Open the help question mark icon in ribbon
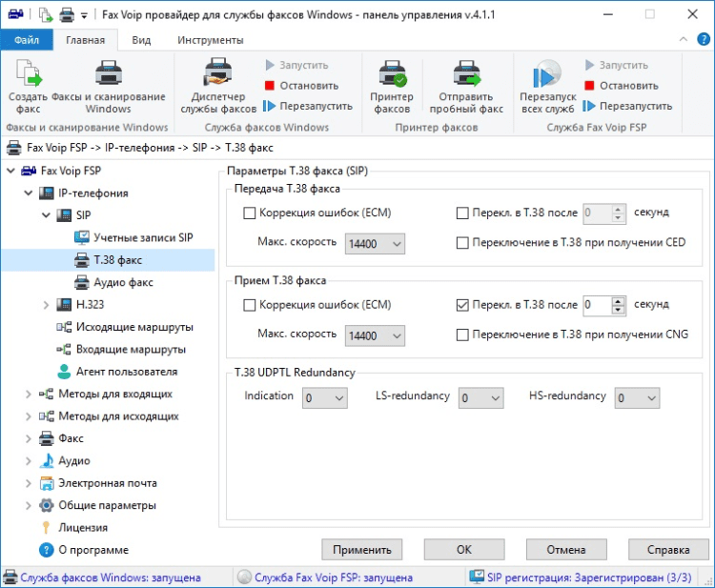 tap(704, 40)
